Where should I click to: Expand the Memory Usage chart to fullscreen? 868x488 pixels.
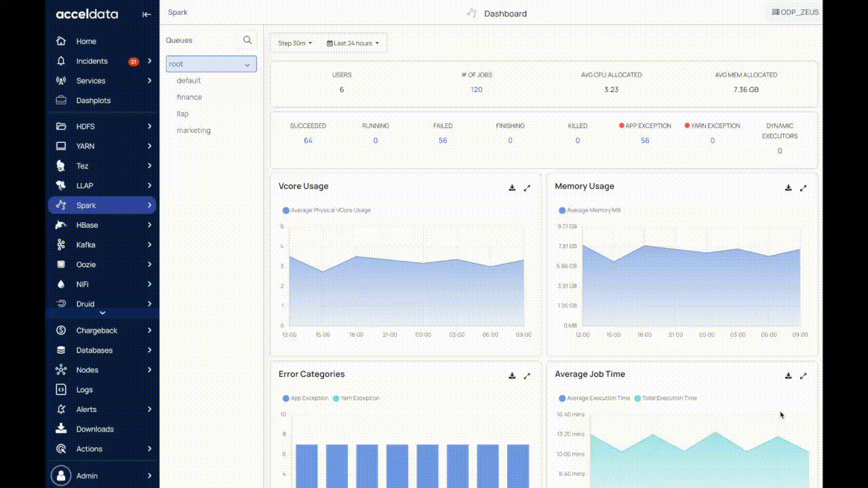(x=803, y=188)
